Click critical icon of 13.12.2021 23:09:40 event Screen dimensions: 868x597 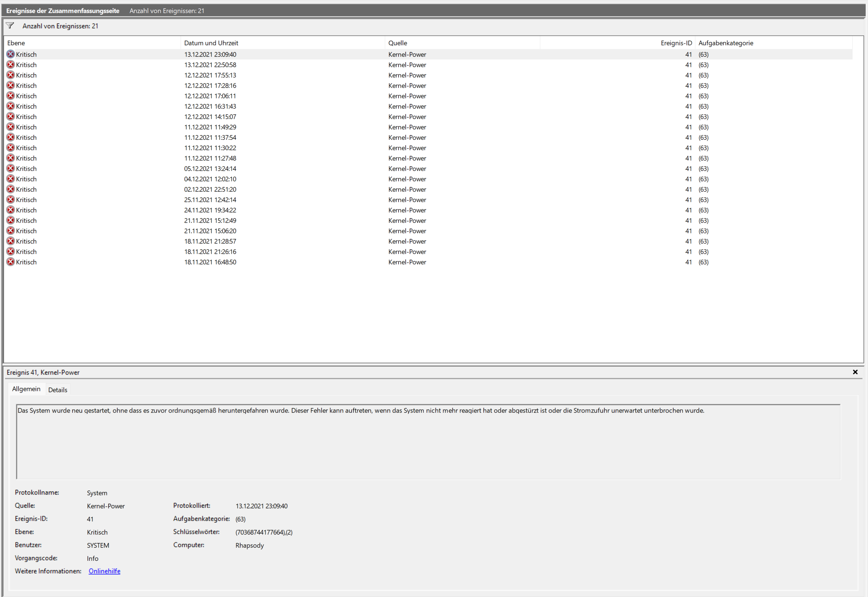tap(11, 54)
